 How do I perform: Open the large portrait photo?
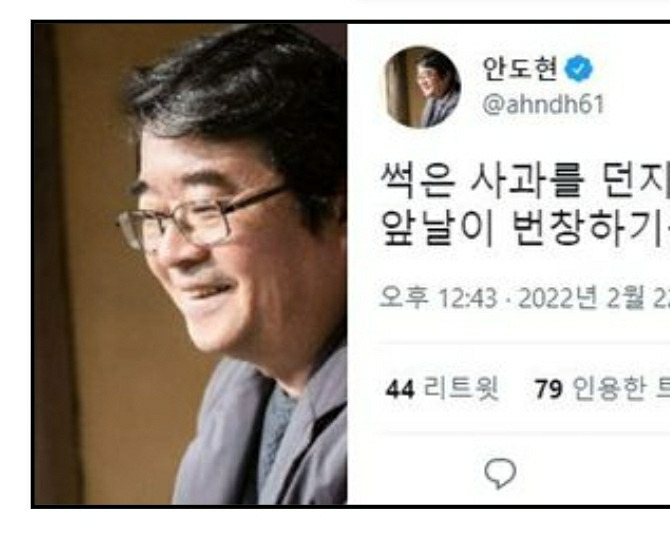(x=191, y=264)
